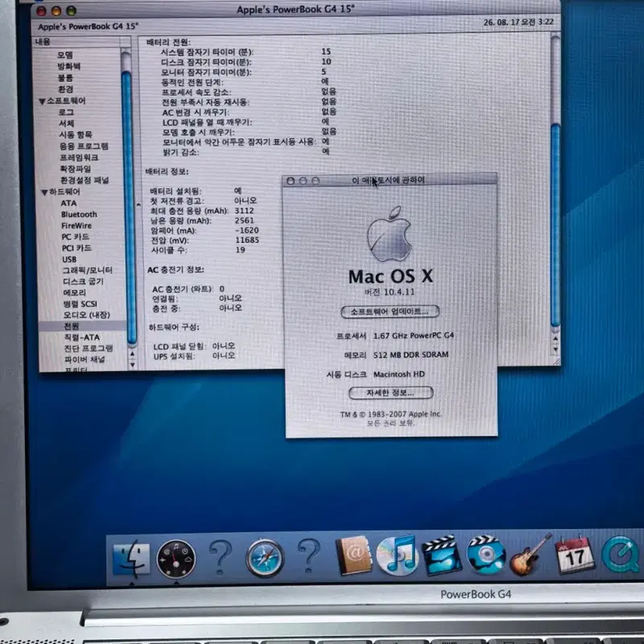Viewport: 644px width, 644px height.
Task: Open Dashboard from the Dock
Action: pyautogui.click(x=176, y=559)
